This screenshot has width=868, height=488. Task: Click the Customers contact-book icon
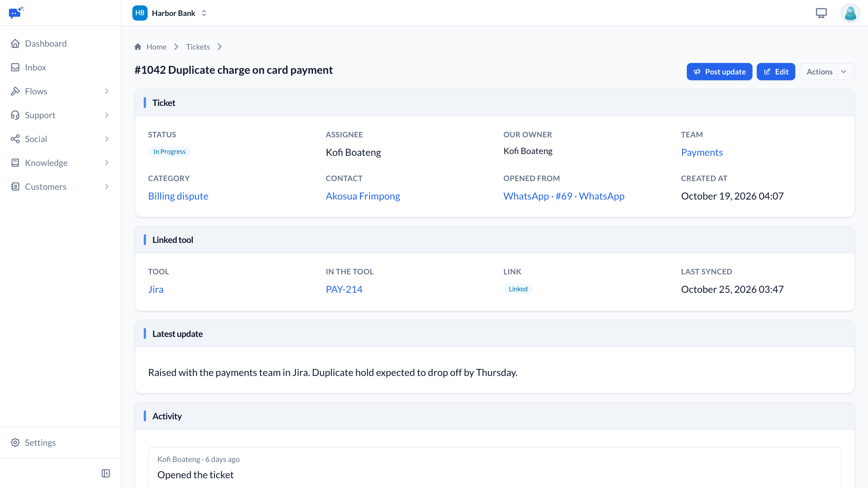pos(15,187)
